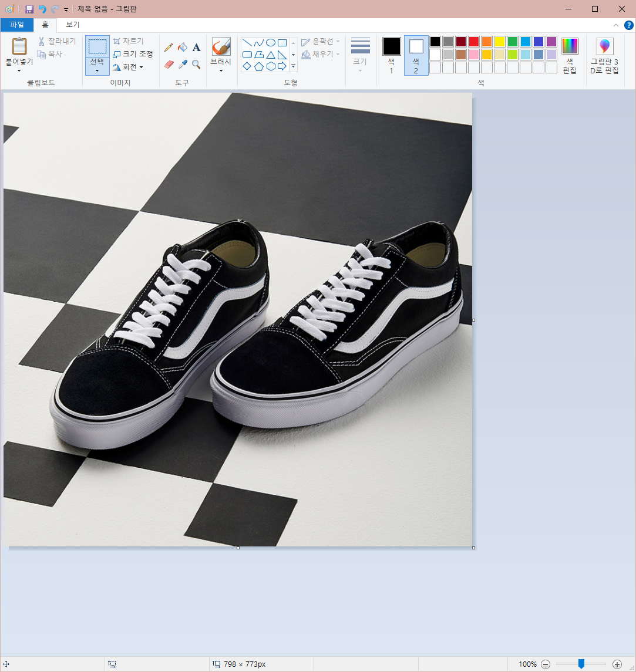636x672 pixels.
Task: Expand the 선택 dropdown arrow
Action: [x=97, y=70]
